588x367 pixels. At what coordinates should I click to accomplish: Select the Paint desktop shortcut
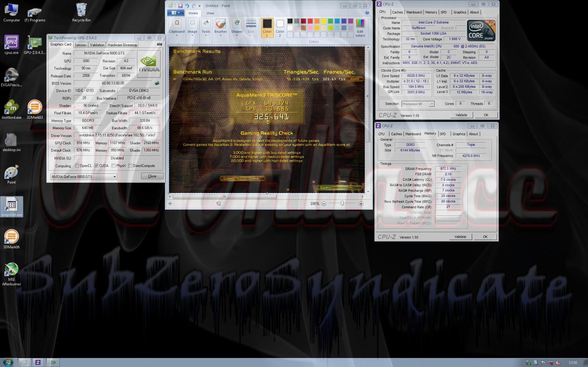click(x=11, y=174)
